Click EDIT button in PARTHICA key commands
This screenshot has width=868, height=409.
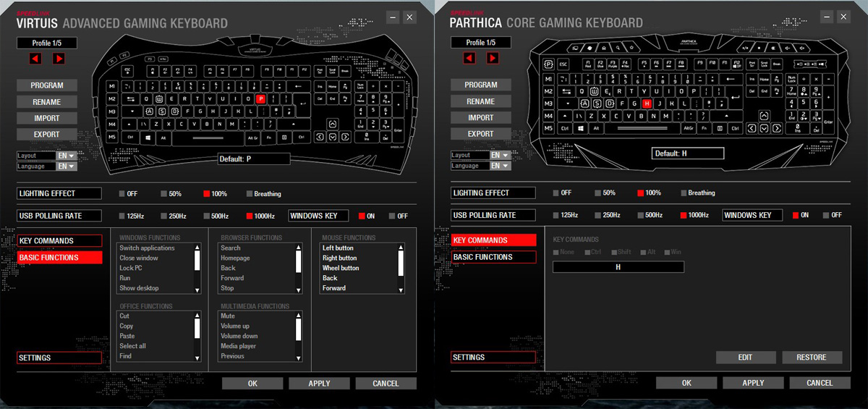(x=746, y=358)
